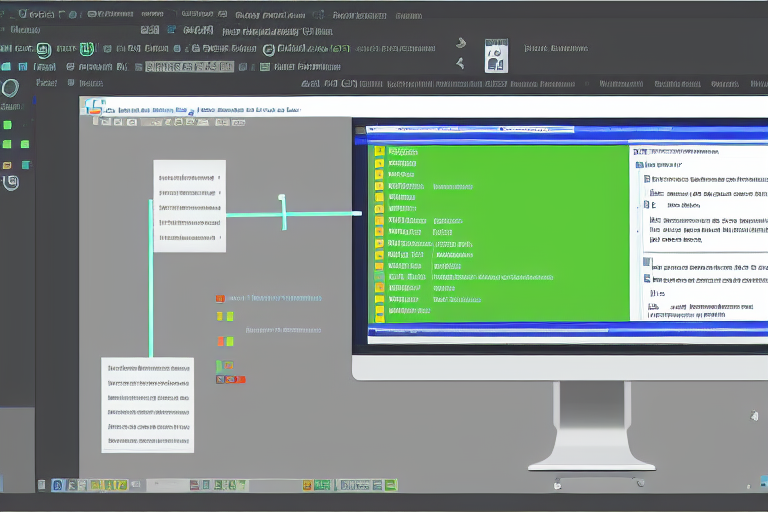Screen dimensions: 768x512
Task: Select the shield-shaped icon in the left sidebar
Action: pos(11,182)
